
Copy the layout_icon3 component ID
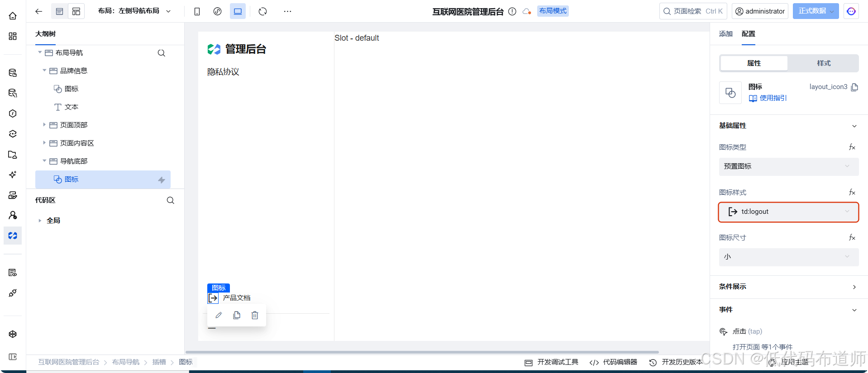(x=854, y=87)
